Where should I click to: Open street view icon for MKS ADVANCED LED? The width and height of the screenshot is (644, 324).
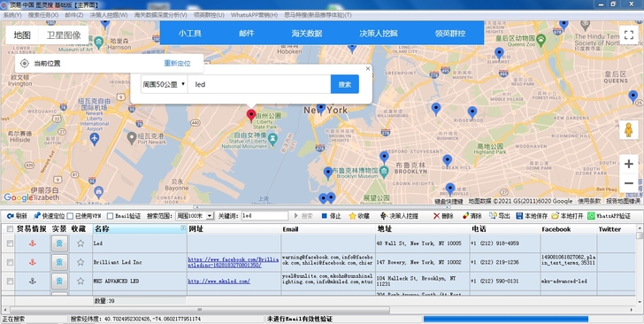click(59, 281)
